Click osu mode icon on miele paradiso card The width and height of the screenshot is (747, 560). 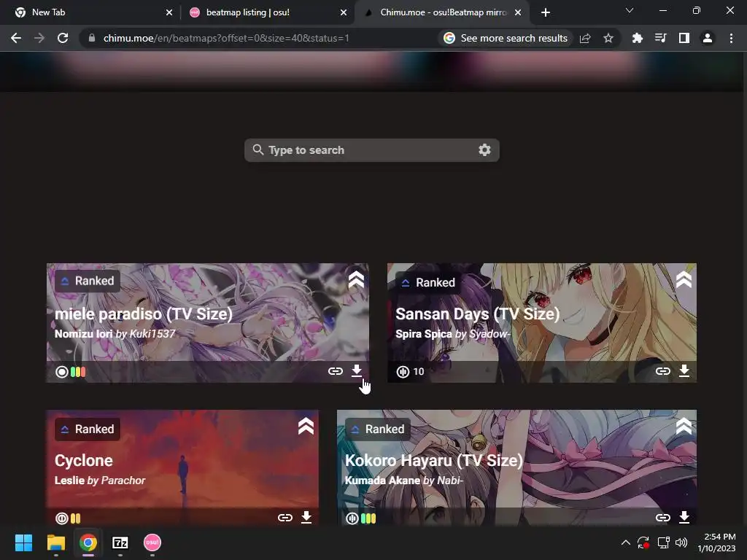point(62,372)
